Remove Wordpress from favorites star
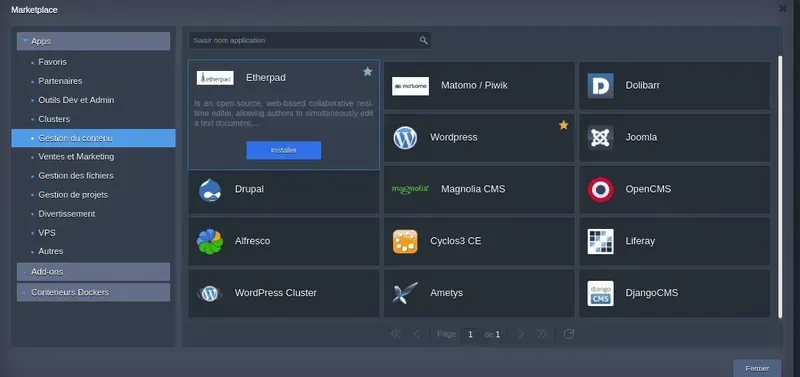 [563, 125]
